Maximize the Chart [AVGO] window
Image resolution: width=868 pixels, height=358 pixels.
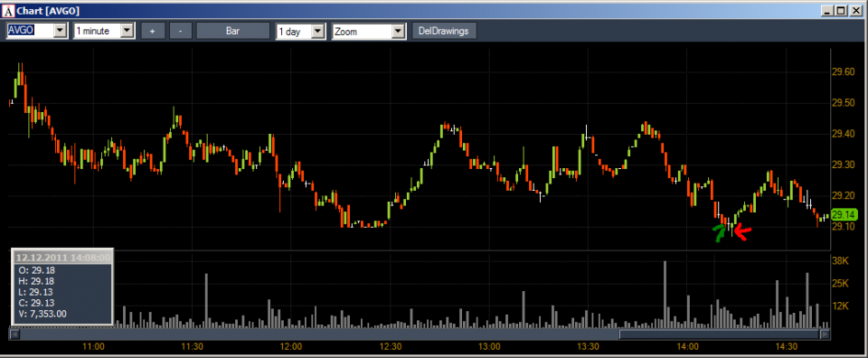point(842,10)
